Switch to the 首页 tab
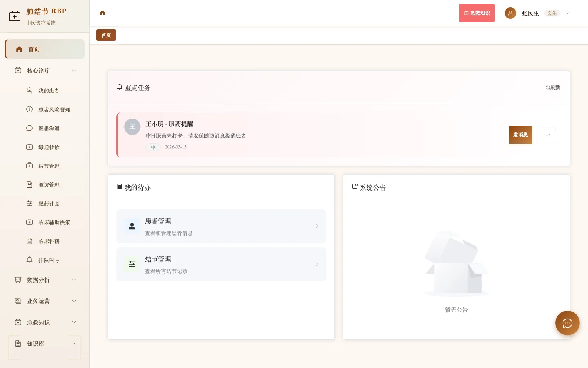Viewport: 588px width, 368px height. [106, 35]
